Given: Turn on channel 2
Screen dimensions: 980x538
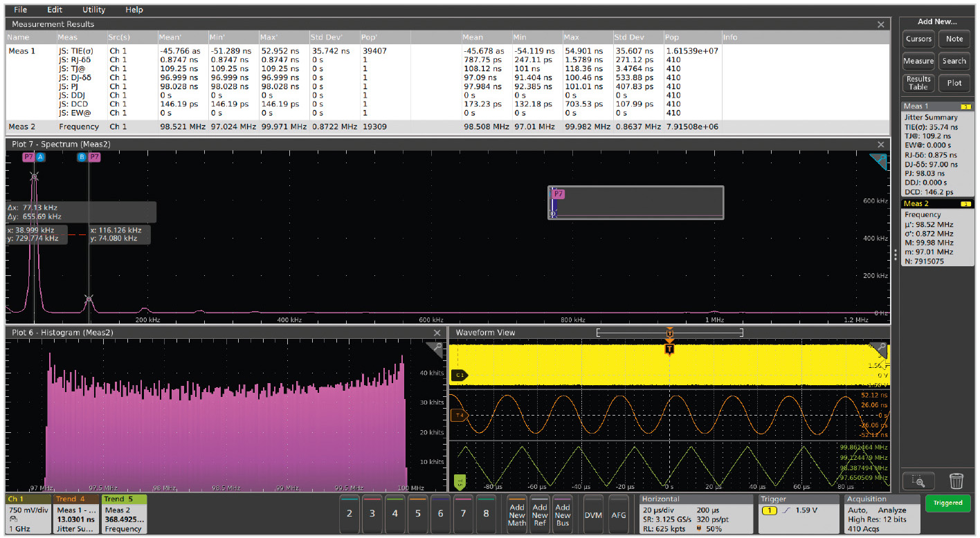Looking at the screenshot, I should click(350, 512).
